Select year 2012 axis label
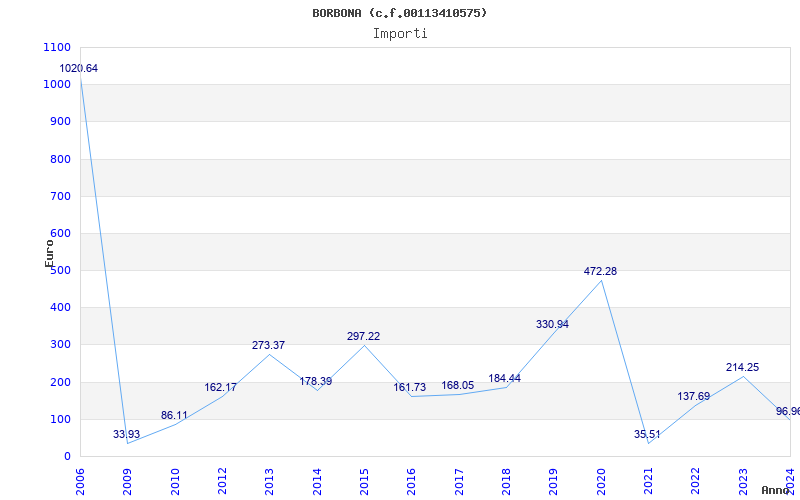This screenshot has width=800, height=500. coord(222,482)
